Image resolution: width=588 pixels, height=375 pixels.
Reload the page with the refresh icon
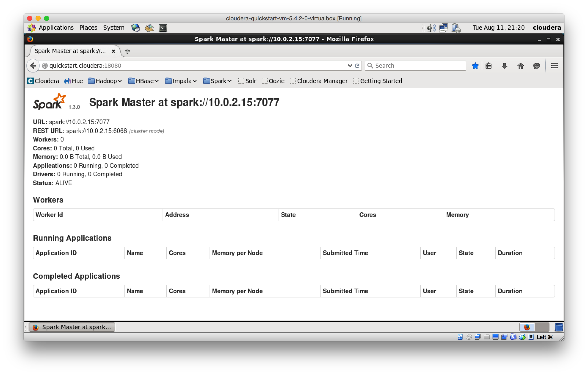point(357,65)
